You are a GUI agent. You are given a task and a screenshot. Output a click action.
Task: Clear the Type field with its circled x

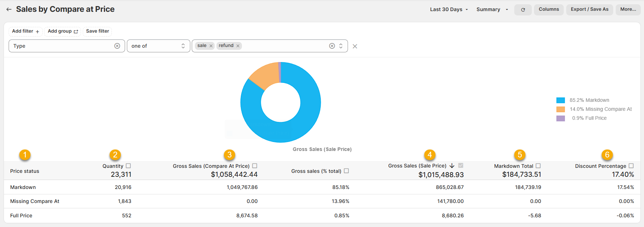click(x=117, y=46)
